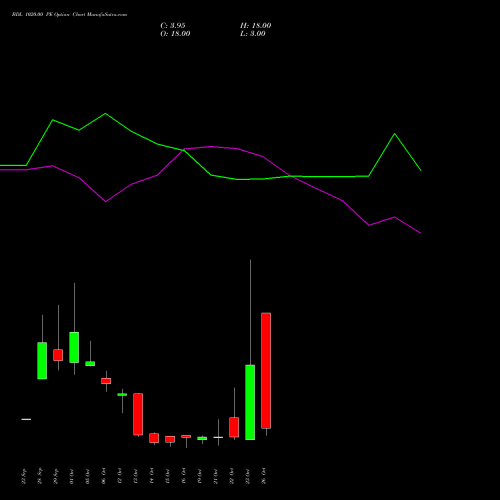Click the low value L: 3.00
Image resolution: width=500 pixels, height=500 pixels.
point(253,34)
